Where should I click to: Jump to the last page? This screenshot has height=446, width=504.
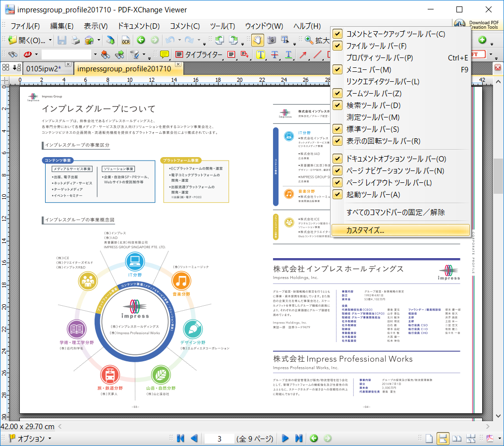click(x=299, y=438)
